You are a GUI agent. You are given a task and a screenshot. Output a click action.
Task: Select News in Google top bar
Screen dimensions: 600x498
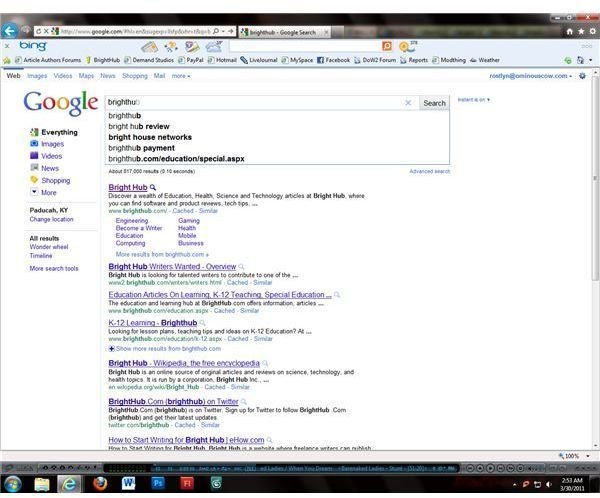(x=108, y=76)
